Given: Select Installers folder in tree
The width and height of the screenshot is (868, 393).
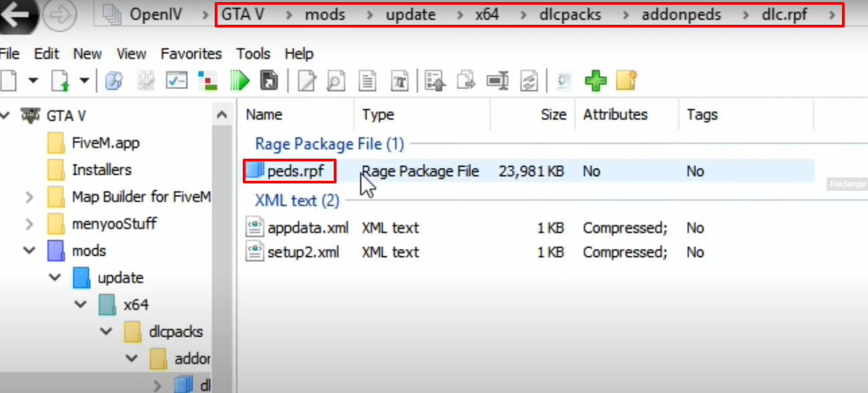Looking at the screenshot, I should pyautogui.click(x=102, y=170).
